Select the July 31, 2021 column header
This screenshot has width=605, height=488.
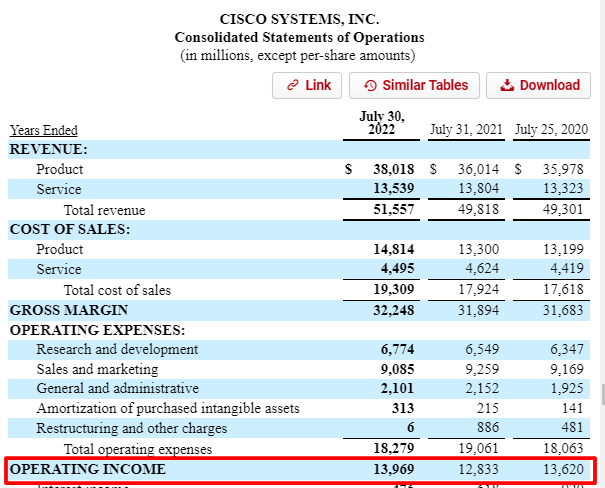[x=466, y=130]
